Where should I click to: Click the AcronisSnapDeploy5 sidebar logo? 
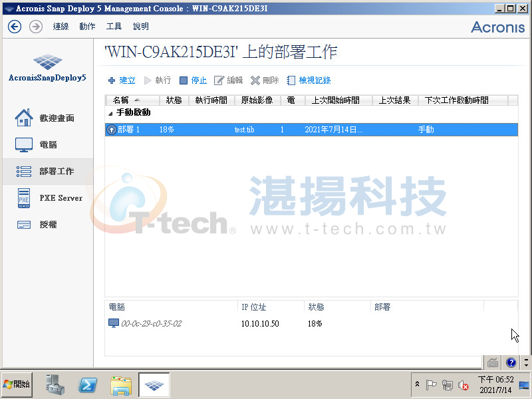point(47,68)
